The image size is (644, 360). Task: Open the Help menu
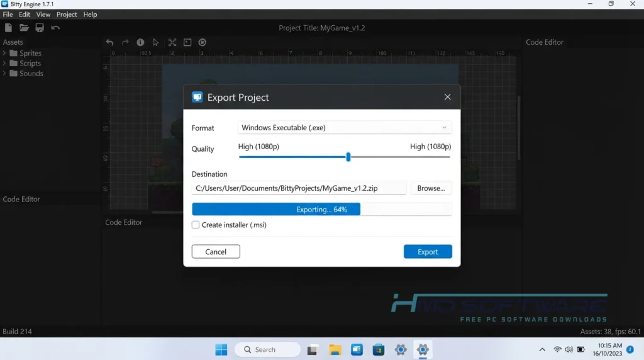tap(90, 14)
